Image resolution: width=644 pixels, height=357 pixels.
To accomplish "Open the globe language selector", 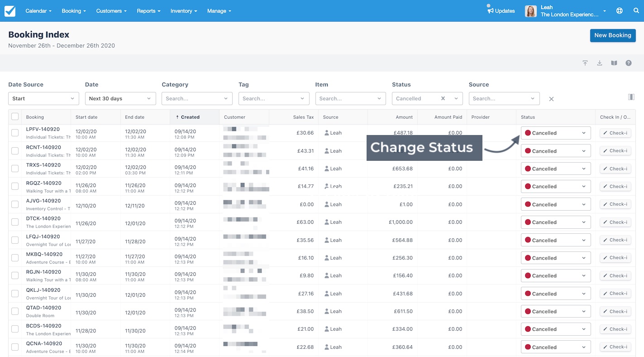I will 620,11.
